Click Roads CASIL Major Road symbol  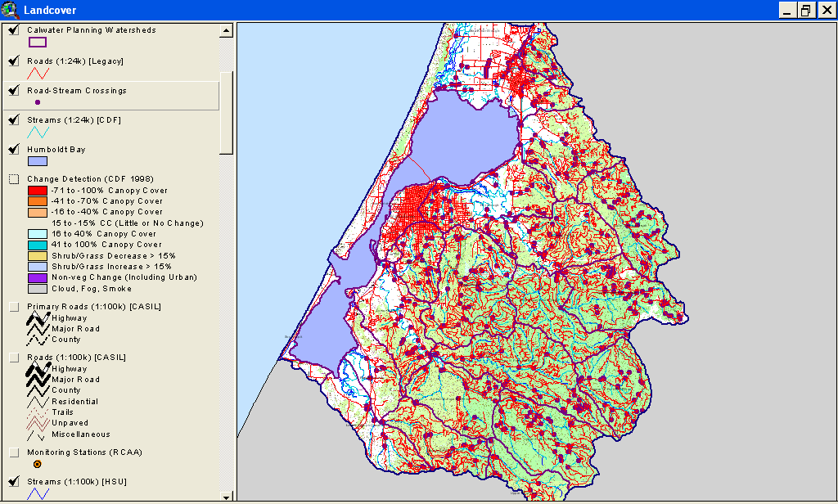tap(38, 380)
